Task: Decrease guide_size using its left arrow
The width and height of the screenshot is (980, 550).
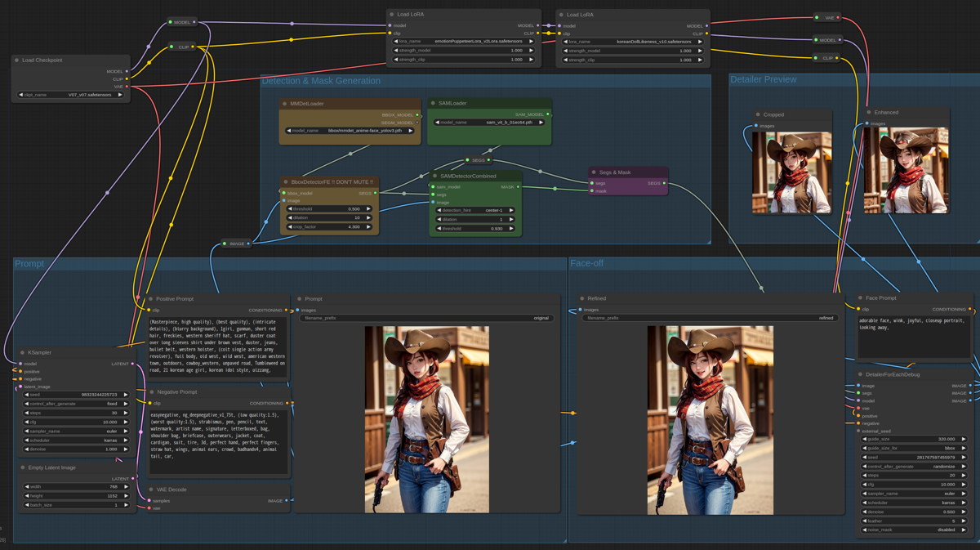Action: [x=865, y=439]
